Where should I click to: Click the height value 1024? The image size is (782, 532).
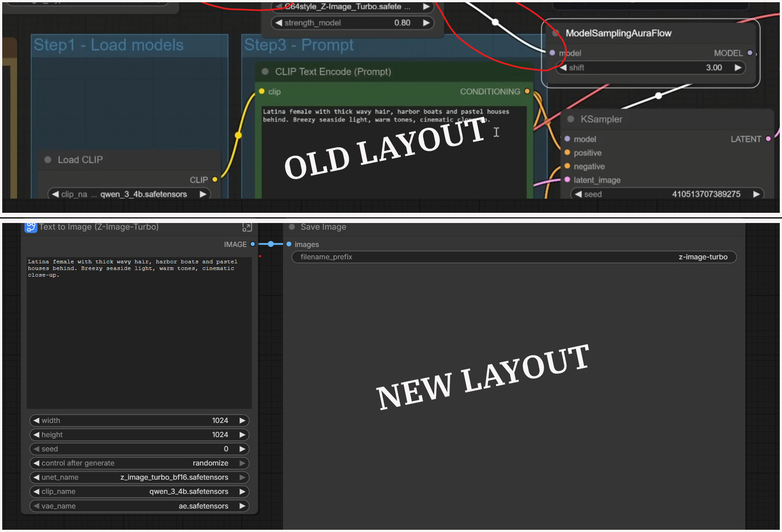(x=220, y=434)
